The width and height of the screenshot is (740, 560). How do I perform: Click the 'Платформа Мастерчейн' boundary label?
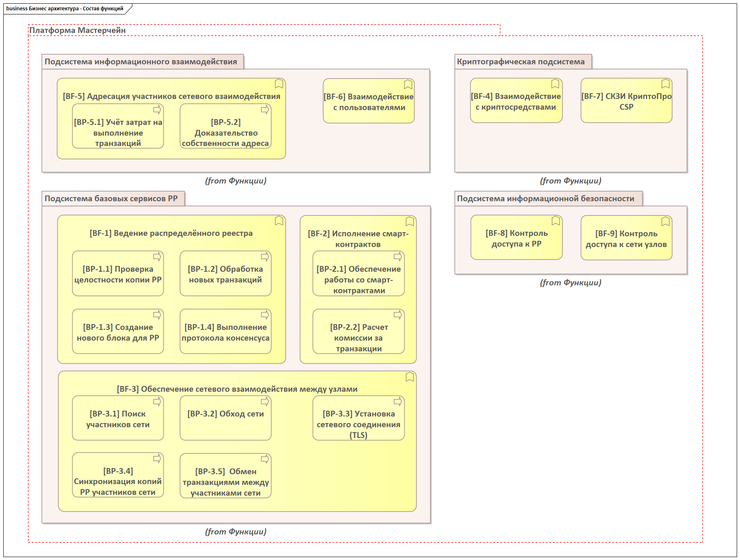[x=78, y=31]
